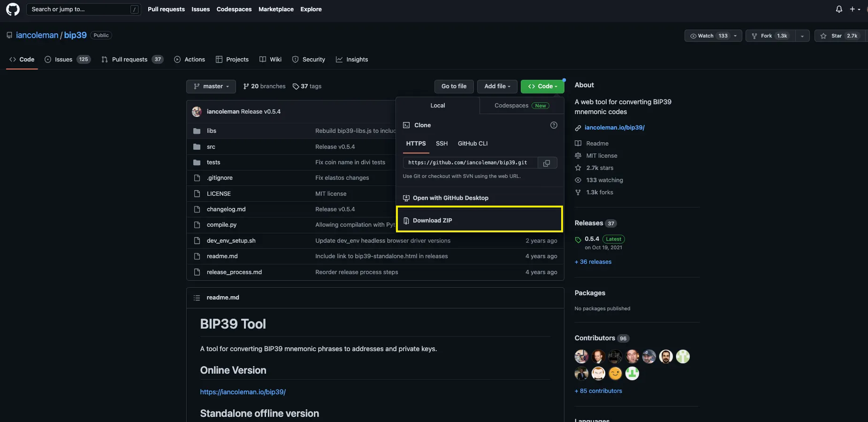The width and height of the screenshot is (868, 422).
Task: Expand the Watch options dropdown
Action: coord(736,36)
